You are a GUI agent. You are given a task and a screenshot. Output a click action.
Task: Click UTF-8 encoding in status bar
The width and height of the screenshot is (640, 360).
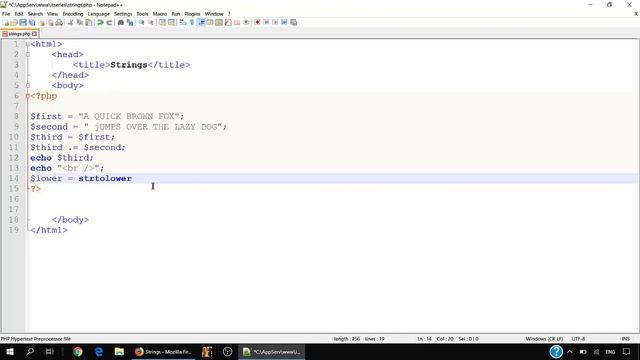tap(578, 339)
